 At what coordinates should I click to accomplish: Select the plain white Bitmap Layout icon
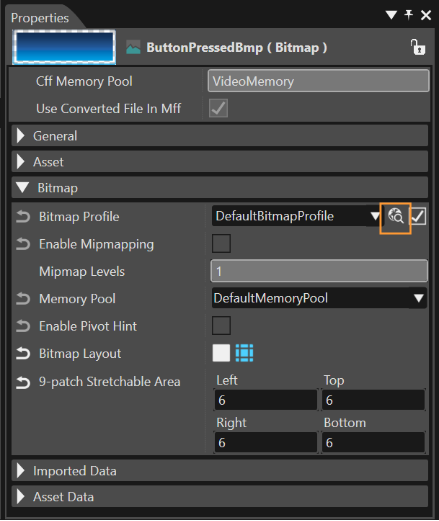pos(221,353)
